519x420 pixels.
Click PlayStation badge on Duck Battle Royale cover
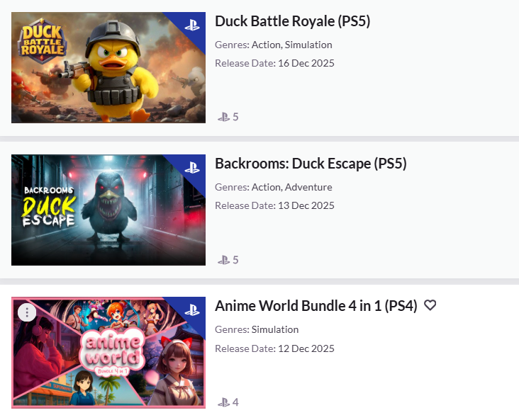[x=192, y=25]
